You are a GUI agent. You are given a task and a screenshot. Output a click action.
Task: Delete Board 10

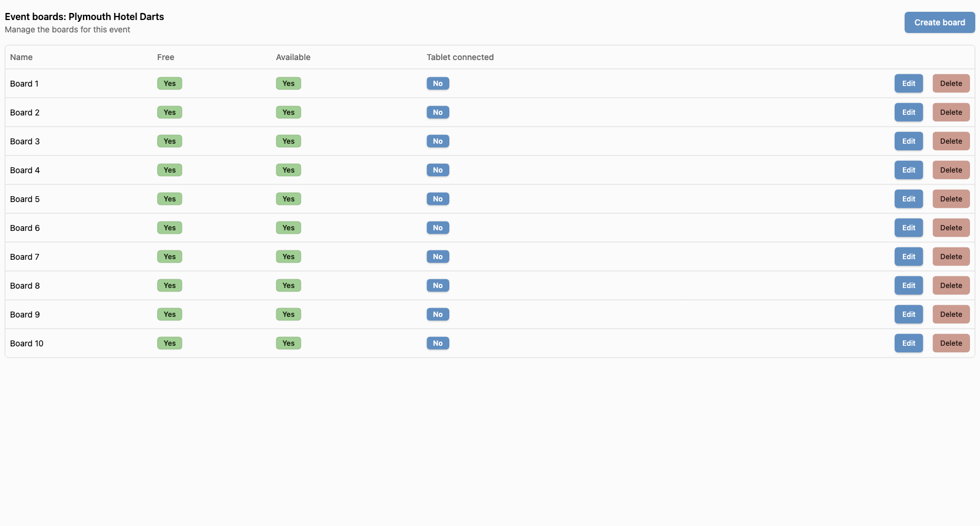pos(951,343)
